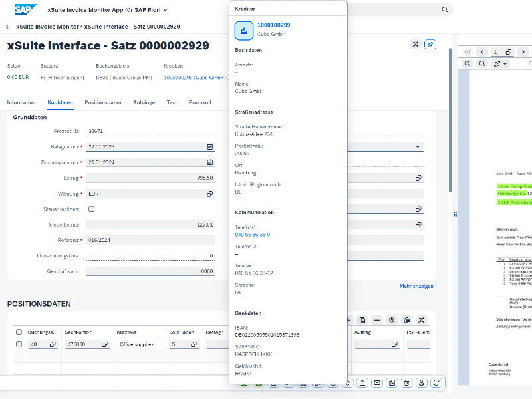Click the magic wand icon beside the pin
The height and width of the screenshot is (399, 532).
pyautogui.click(x=416, y=45)
